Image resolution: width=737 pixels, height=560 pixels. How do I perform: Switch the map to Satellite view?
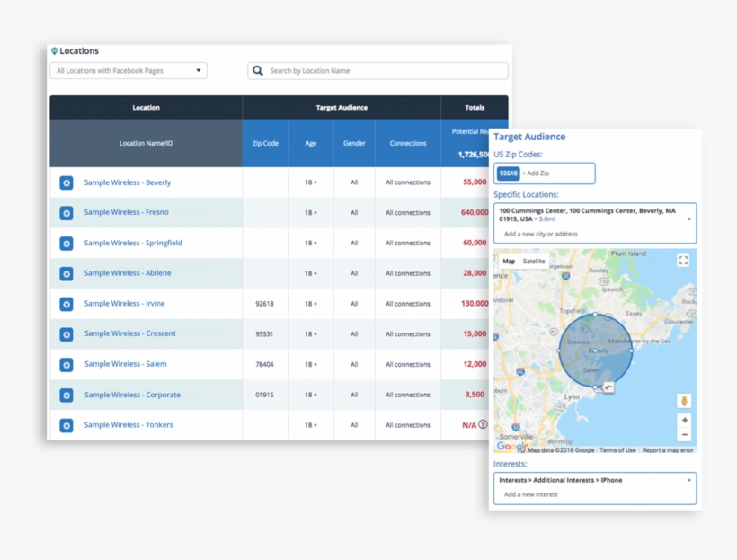(x=534, y=262)
